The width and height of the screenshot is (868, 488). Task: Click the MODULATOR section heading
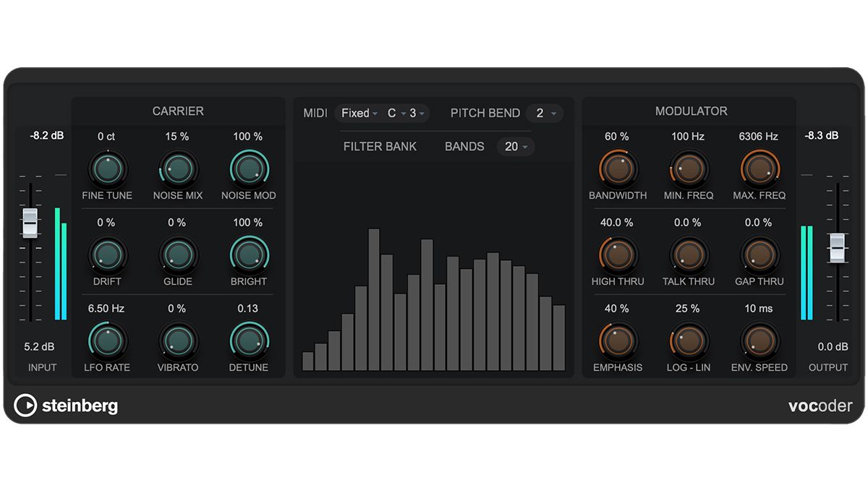(x=692, y=111)
